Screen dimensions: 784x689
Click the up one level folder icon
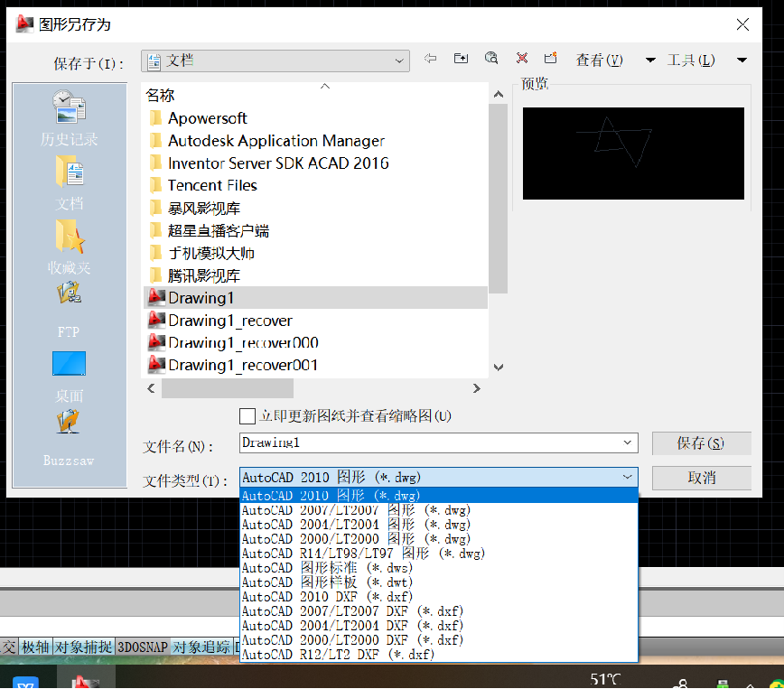tap(461, 59)
